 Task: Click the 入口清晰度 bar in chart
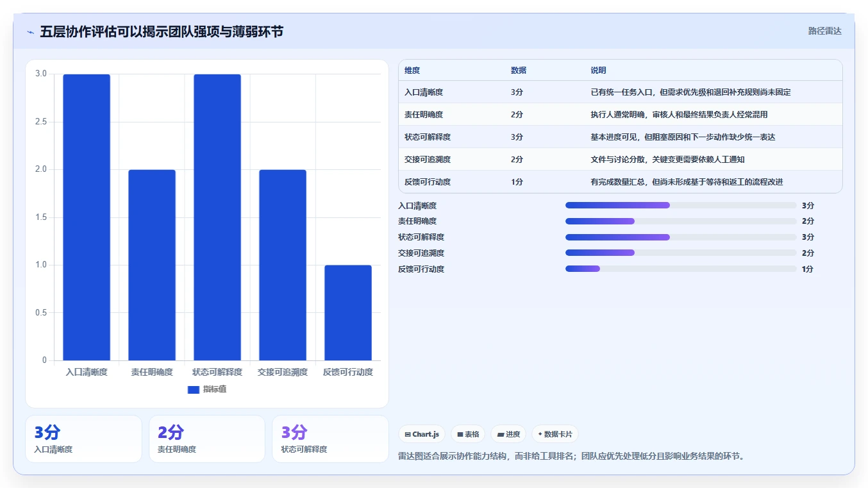point(87,217)
